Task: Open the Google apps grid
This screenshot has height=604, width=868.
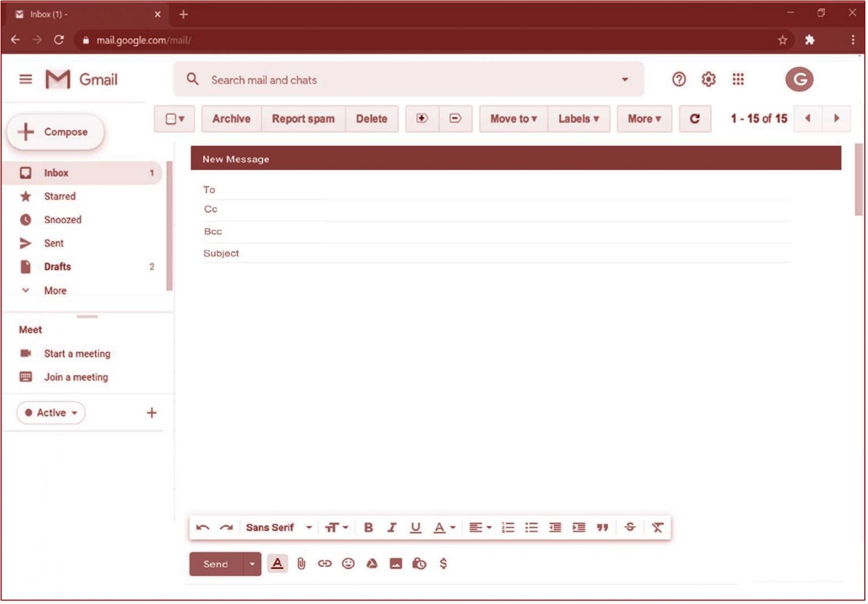Action: pos(738,80)
